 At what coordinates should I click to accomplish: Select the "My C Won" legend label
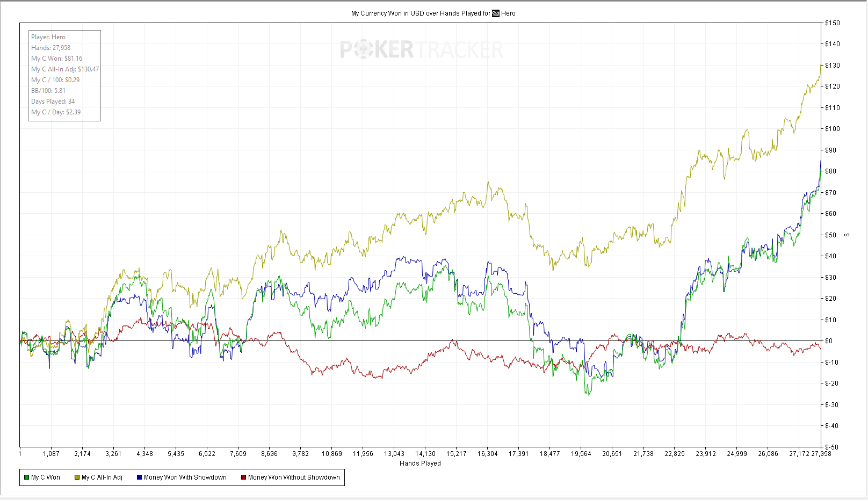point(46,477)
